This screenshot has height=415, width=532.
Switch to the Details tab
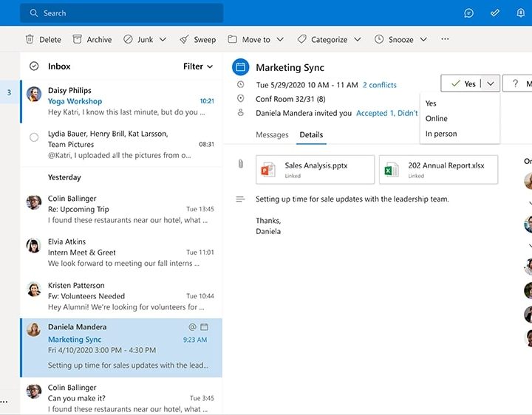click(x=311, y=134)
